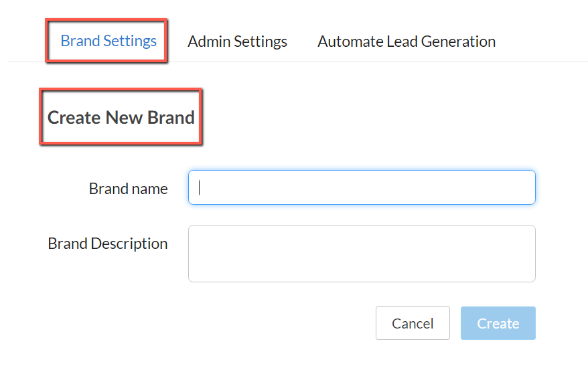This screenshot has height=368, width=588.
Task: Choose Automate Lead Generation in top navigation
Action: (406, 41)
